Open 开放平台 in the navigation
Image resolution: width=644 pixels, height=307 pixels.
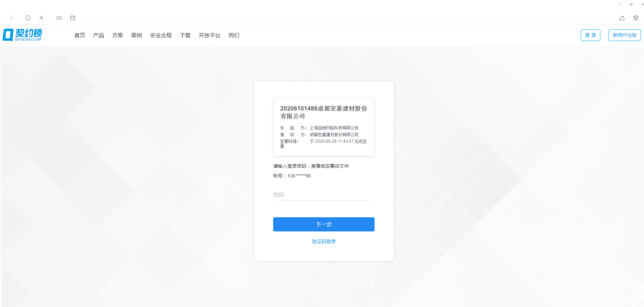[x=209, y=36]
